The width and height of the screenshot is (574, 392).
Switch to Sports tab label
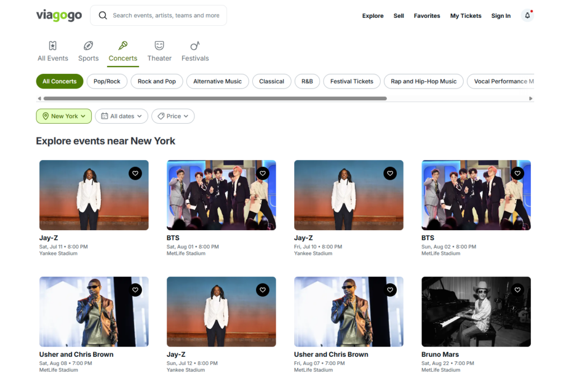point(88,58)
